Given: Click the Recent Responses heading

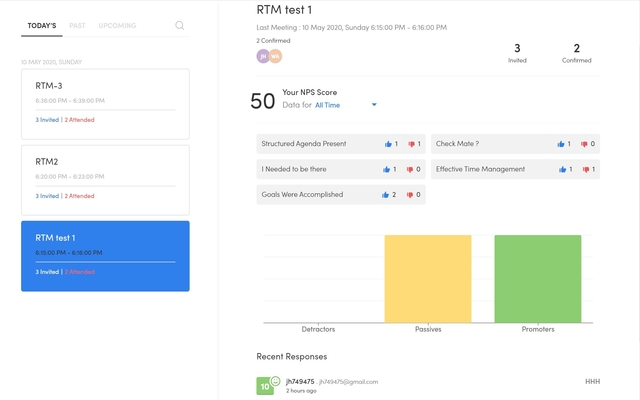Looking at the screenshot, I should pyautogui.click(x=292, y=356).
